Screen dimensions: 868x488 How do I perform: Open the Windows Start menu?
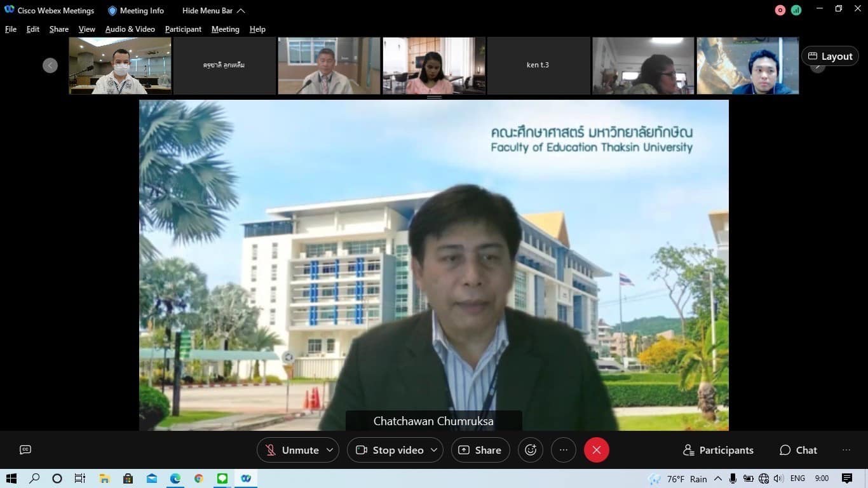click(x=11, y=478)
